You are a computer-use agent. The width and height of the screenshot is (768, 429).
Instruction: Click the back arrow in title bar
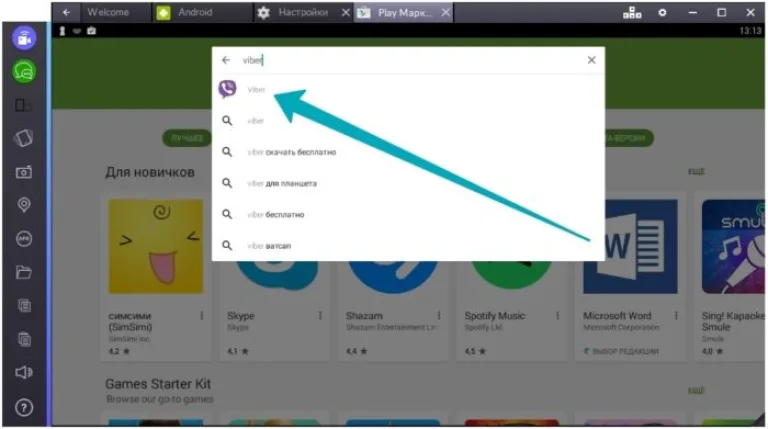[x=67, y=12]
